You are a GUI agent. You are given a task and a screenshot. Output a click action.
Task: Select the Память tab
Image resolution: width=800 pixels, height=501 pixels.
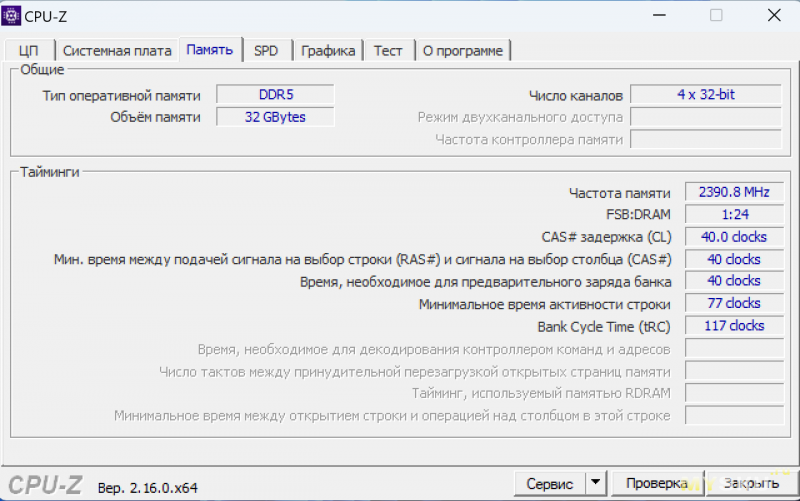click(x=210, y=49)
